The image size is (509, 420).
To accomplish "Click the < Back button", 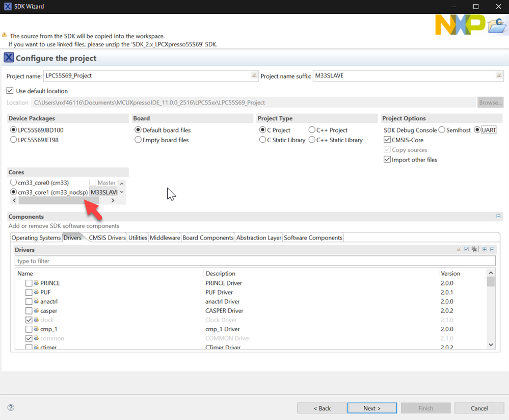I will pyautogui.click(x=322, y=408).
